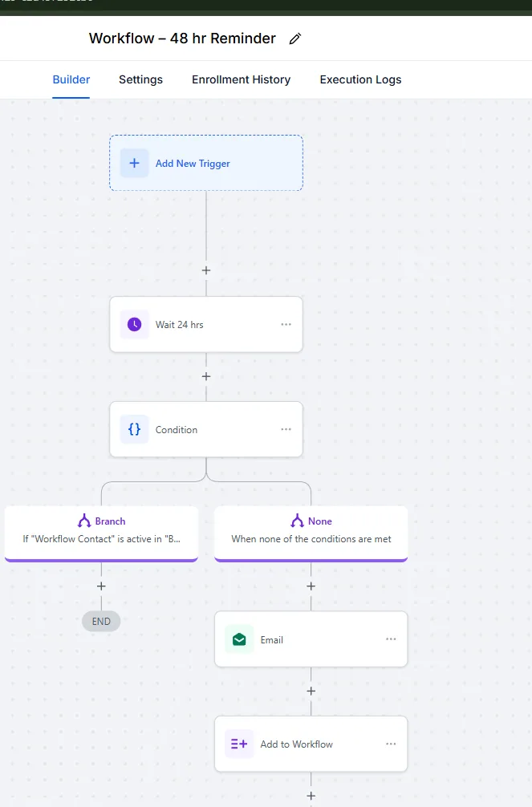The width and height of the screenshot is (532, 807).
Task: Open the Email step options menu
Action: [x=391, y=639]
